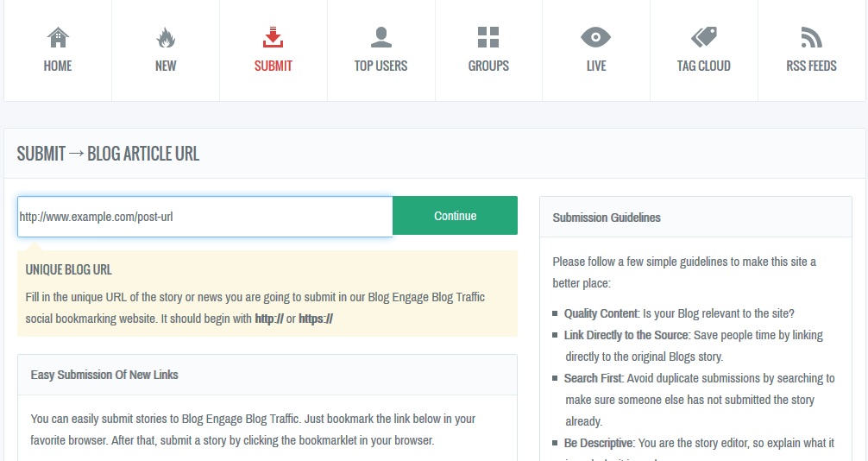Click the Tag Cloud tags icon
This screenshot has height=461, width=868.
[x=703, y=37]
